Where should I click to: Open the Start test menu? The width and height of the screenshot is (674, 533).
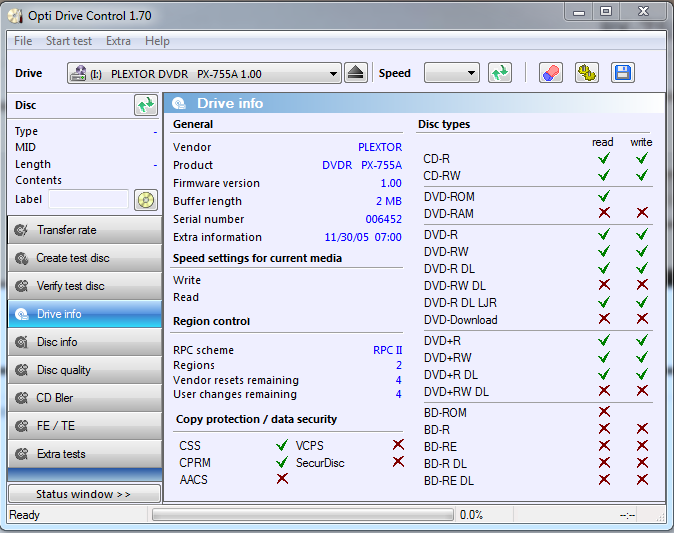pyautogui.click(x=69, y=41)
